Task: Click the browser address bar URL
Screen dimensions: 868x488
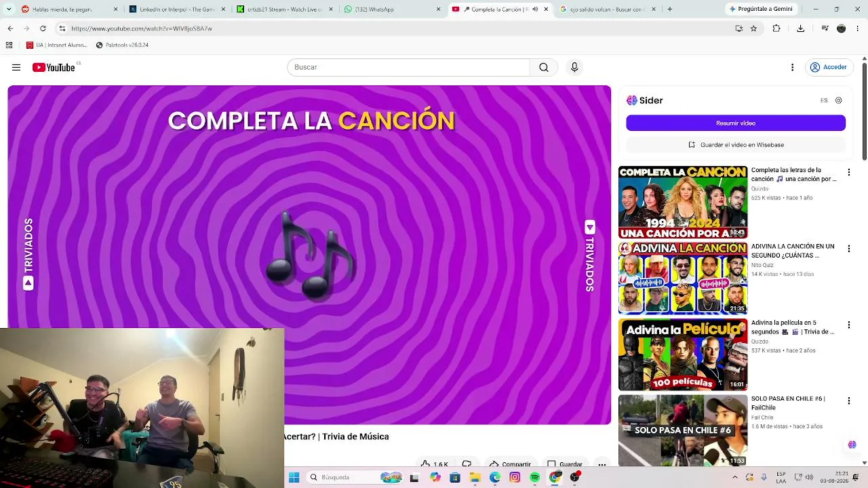Action: (142, 28)
